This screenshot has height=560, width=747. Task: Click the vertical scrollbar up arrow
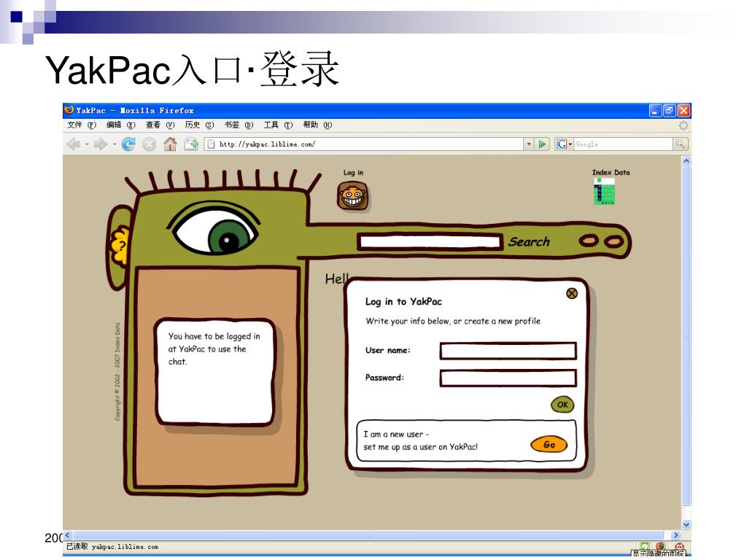click(686, 161)
